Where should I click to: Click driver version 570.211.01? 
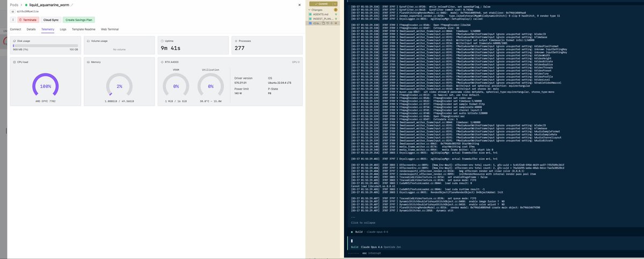(240, 83)
